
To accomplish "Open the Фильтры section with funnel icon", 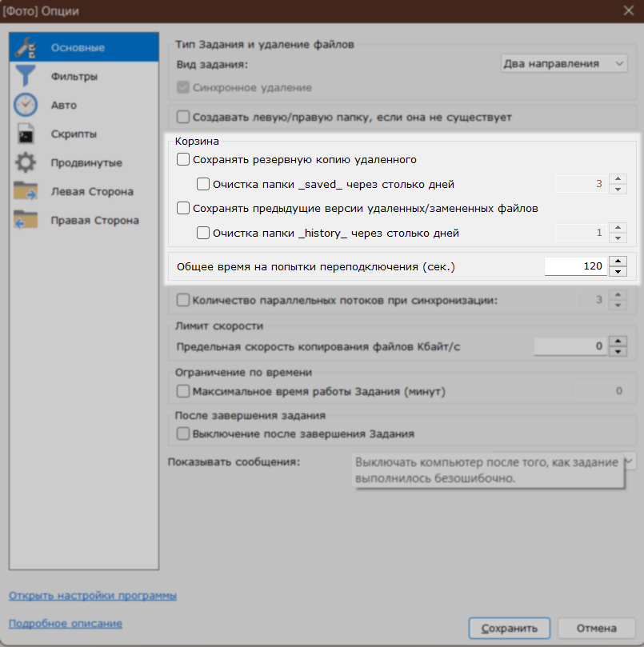I will (84, 76).
